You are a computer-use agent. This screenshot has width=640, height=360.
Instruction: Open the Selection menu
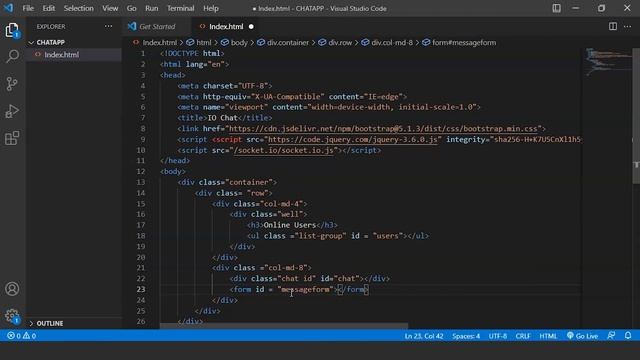(x=78, y=8)
